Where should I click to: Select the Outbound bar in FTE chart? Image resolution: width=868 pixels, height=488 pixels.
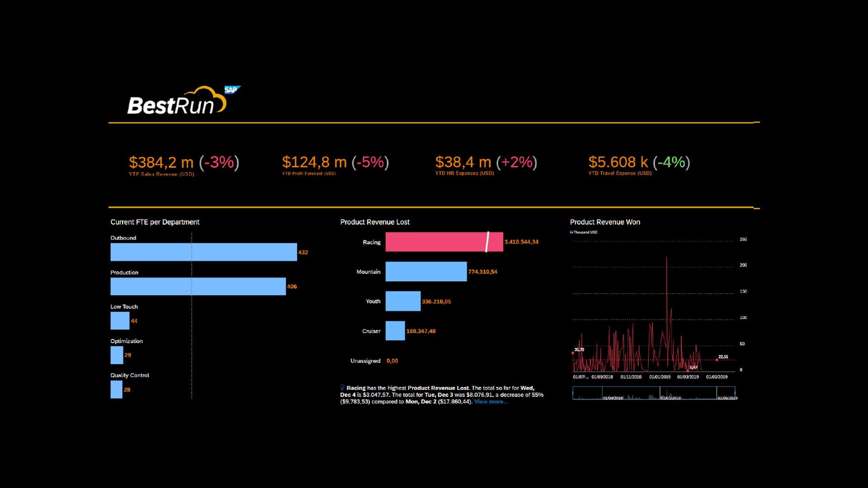(x=203, y=252)
